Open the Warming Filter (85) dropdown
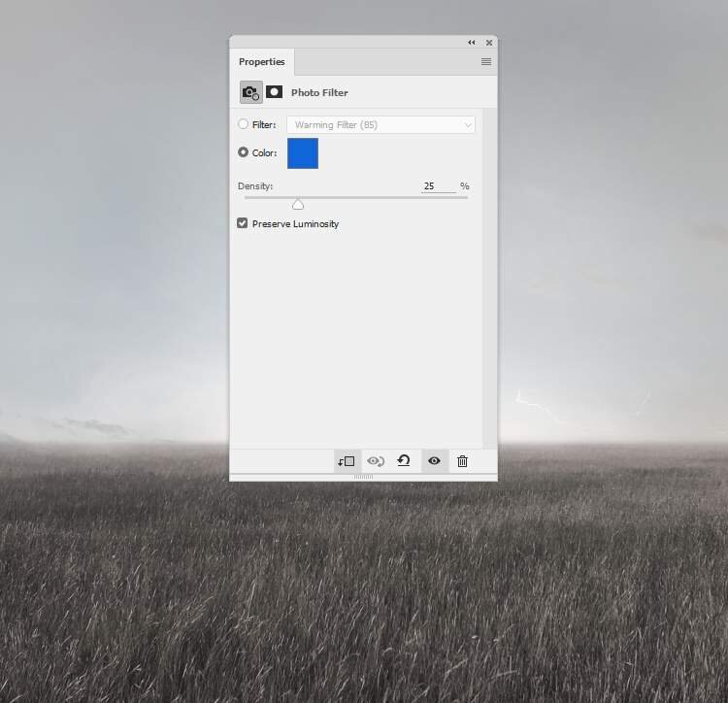This screenshot has height=703, width=728. point(381,125)
